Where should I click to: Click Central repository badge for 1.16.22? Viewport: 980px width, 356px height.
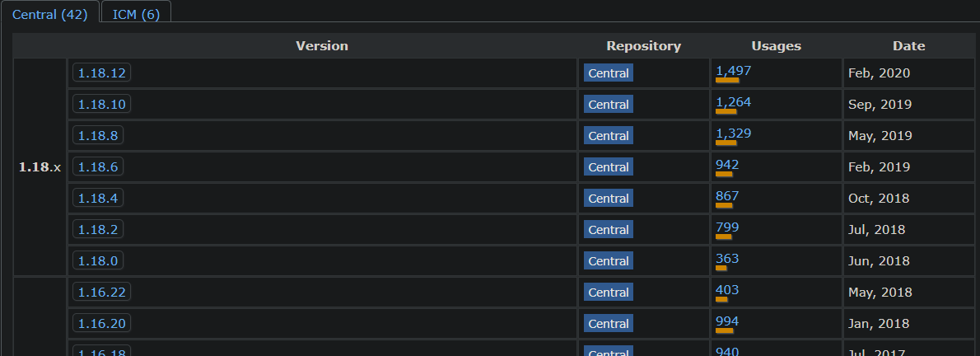click(x=608, y=292)
